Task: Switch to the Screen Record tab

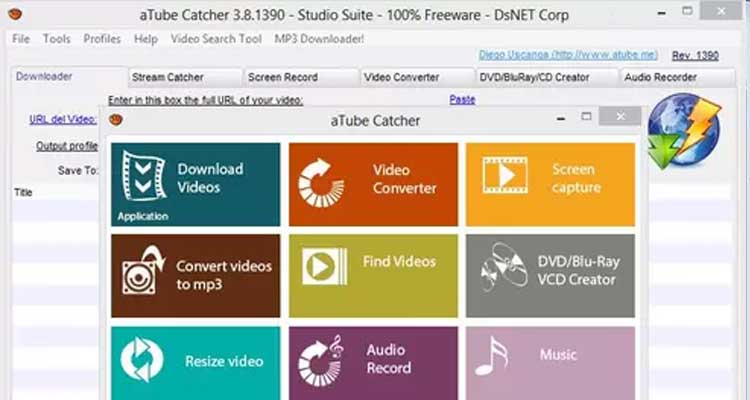Action: 301,77
